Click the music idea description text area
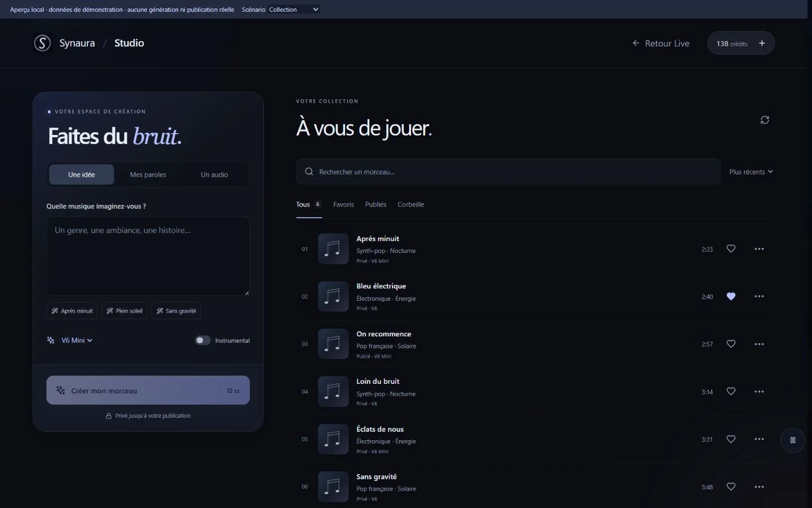This screenshot has height=508, width=812. point(148,256)
